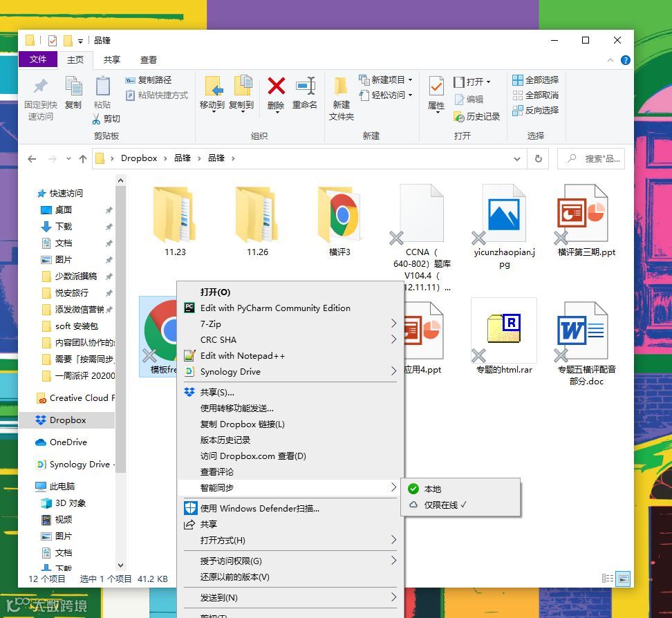Collapse the ribbon with the chevron
Viewport: 672px width, 618px height.
click(610, 60)
